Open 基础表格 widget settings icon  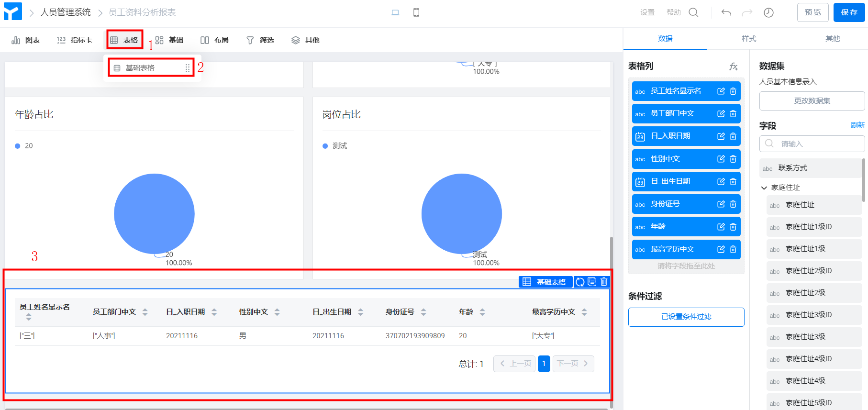tap(592, 282)
